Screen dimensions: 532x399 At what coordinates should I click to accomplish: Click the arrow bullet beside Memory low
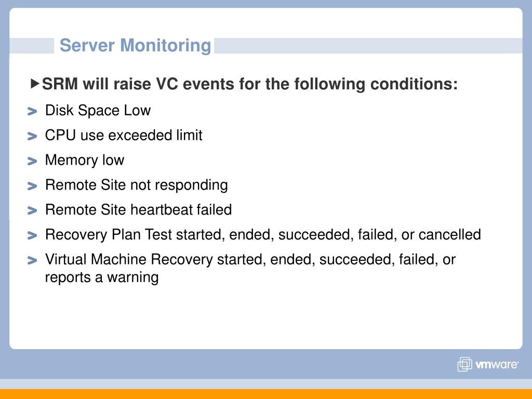pos(32,161)
